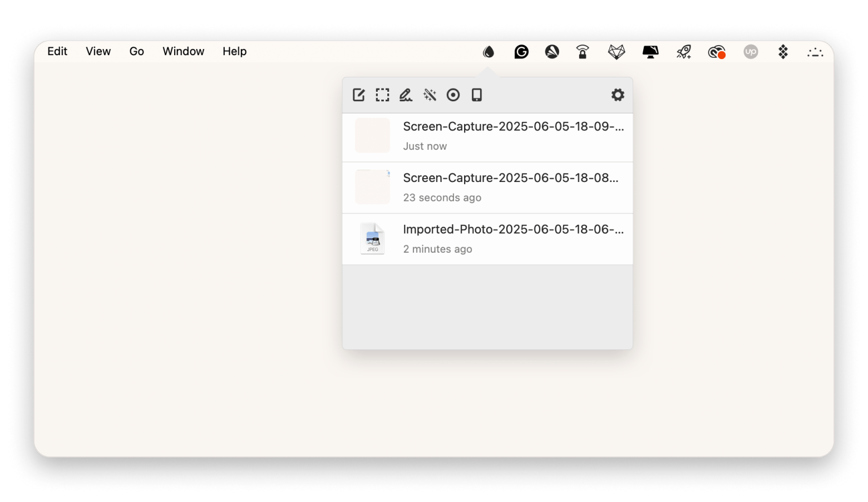Start screen recording with the record icon
The image size is (868, 502).
point(453,95)
